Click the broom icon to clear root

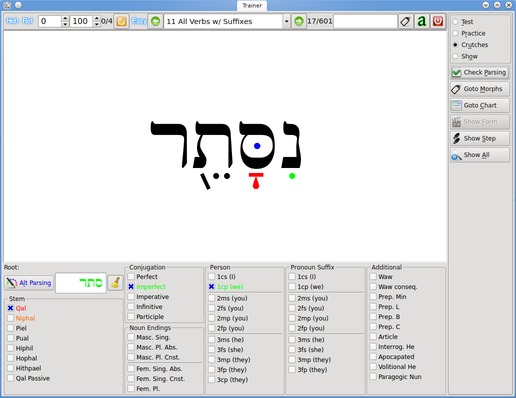(x=116, y=283)
